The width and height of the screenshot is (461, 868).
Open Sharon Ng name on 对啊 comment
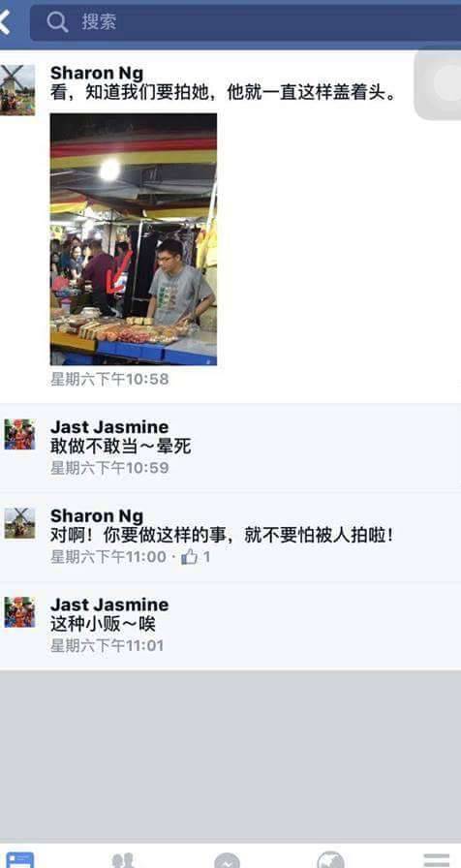(96, 516)
